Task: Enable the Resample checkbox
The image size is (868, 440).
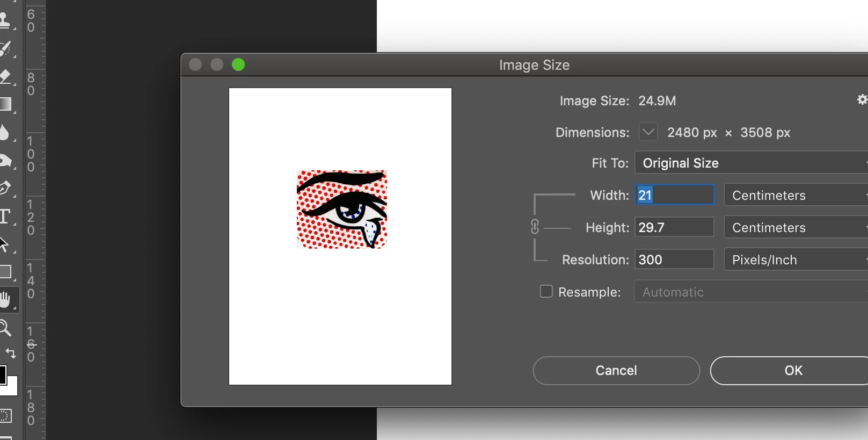Action: click(546, 291)
